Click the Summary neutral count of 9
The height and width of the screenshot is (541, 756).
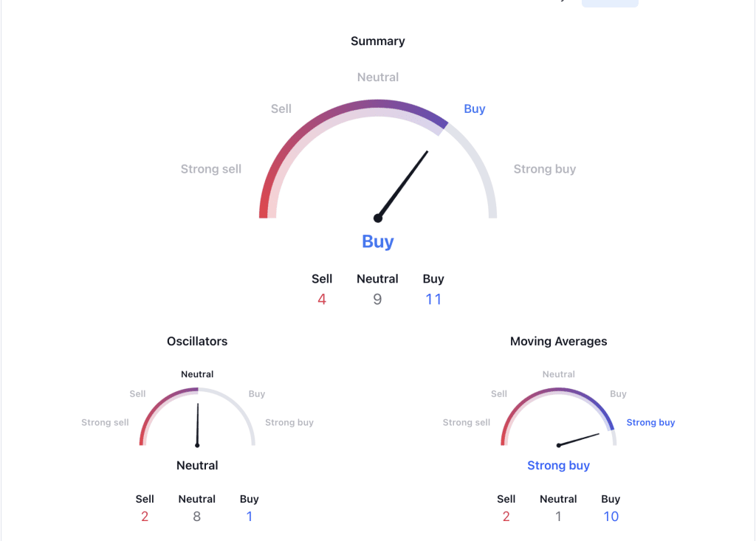coord(377,300)
